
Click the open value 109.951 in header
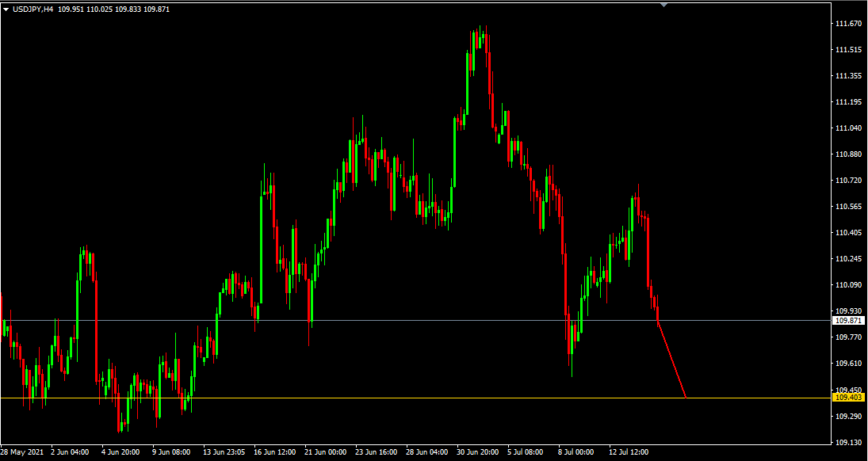pyautogui.click(x=69, y=10)
